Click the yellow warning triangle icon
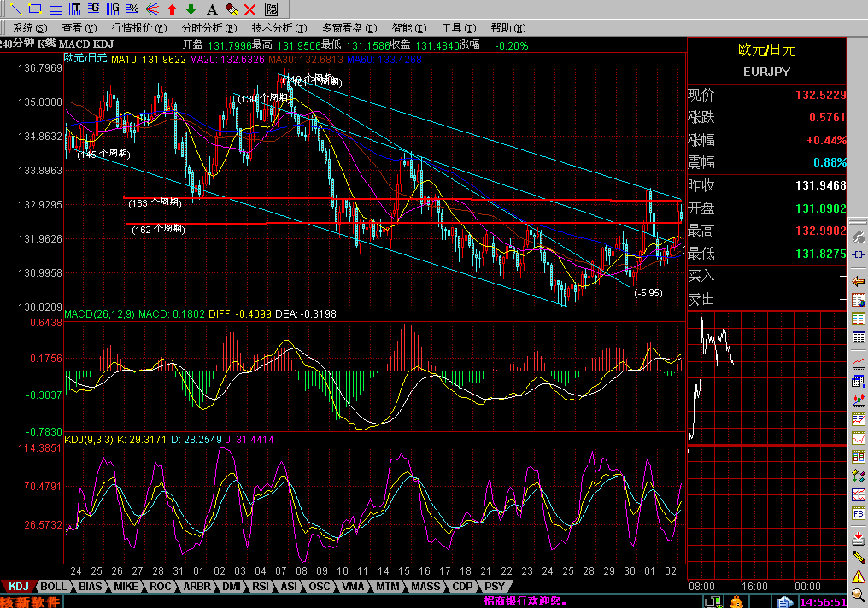The width and height of the screenshot is (868, 608). 859,575
